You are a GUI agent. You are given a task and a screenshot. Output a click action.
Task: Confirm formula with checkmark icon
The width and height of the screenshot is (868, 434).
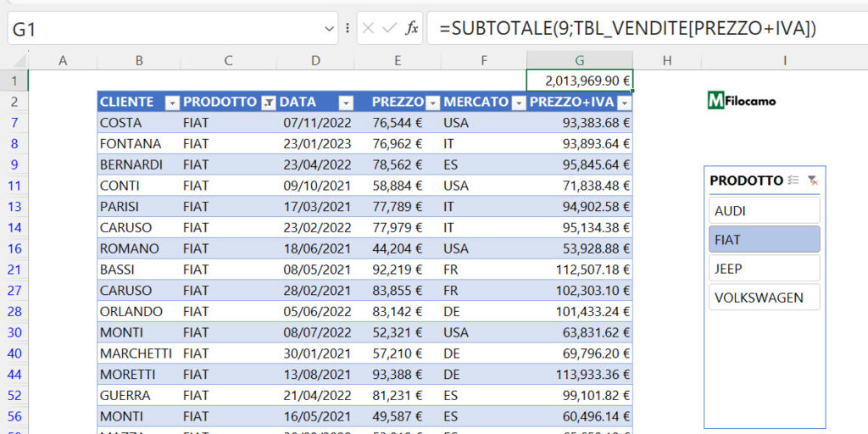click(389, 28)
